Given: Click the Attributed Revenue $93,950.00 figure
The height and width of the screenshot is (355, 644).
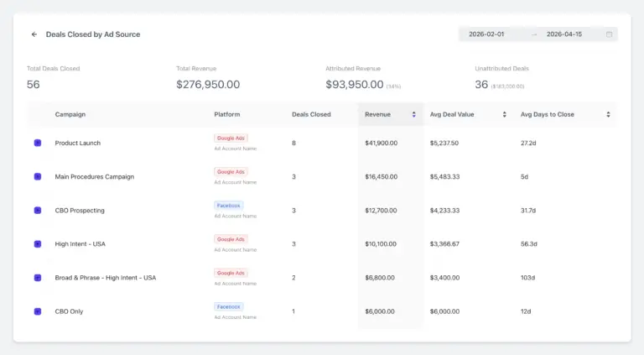Looking at the screenshot, I should pyautogui.click(x=355, y=85).
